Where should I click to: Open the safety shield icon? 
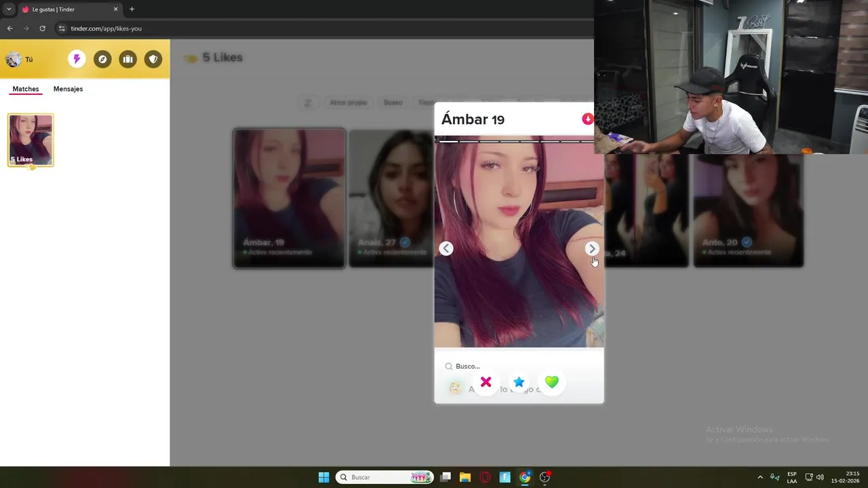pos(153,59)
